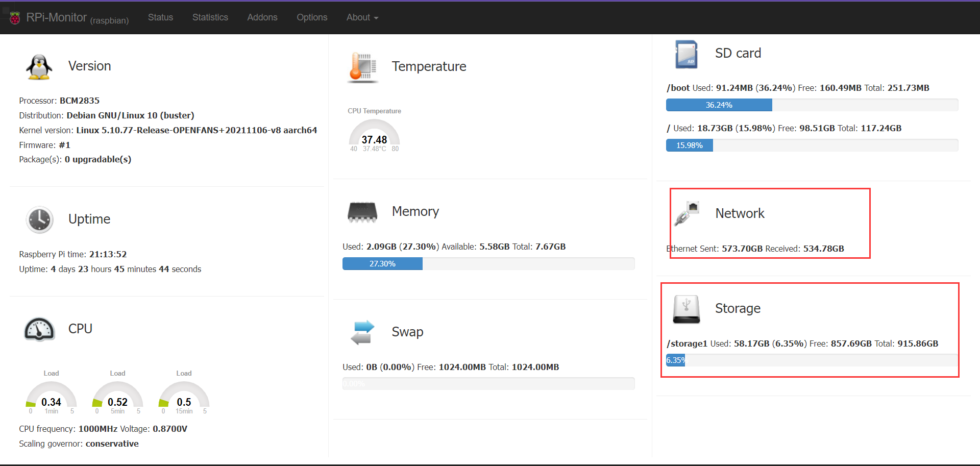
Task: Click the CPU gauge icon
Action: 39,329
